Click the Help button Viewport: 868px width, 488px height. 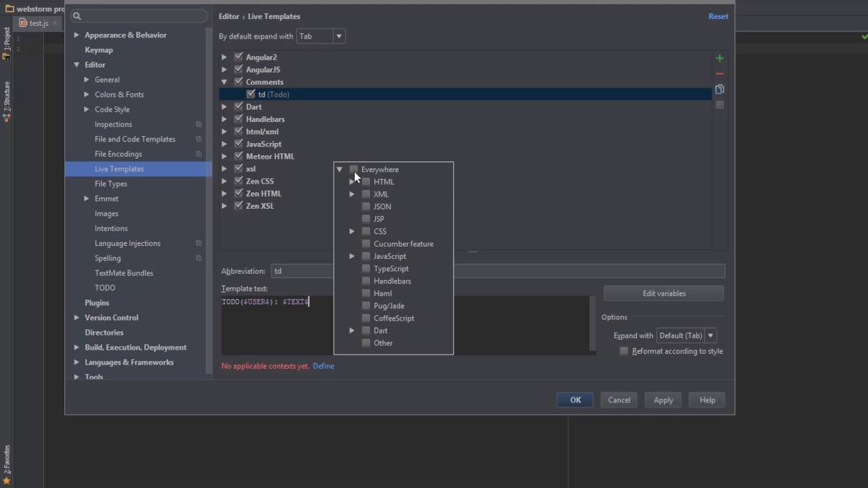(x=707, y=400)
